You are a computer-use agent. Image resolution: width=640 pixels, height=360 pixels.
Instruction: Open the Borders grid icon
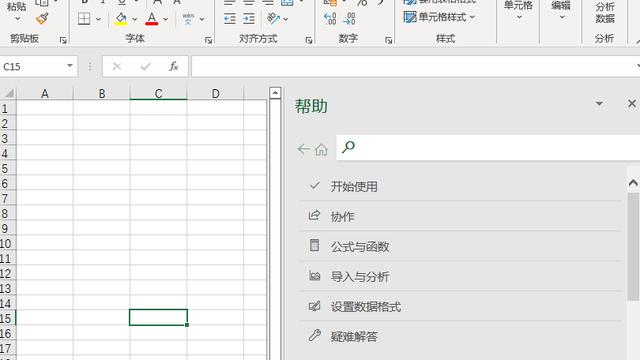click(x=84, y=19)
